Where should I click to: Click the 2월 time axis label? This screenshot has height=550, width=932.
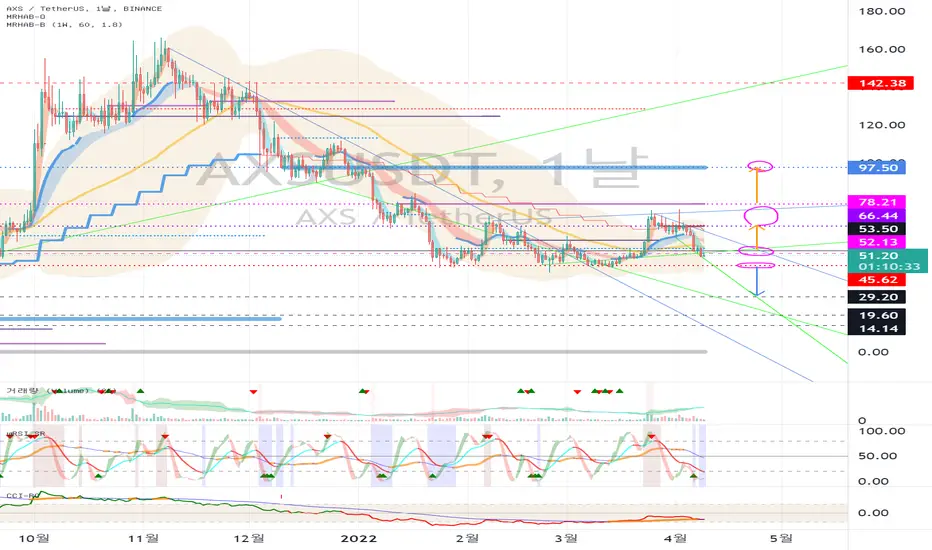pyautogui.click(x=467, y=538)
